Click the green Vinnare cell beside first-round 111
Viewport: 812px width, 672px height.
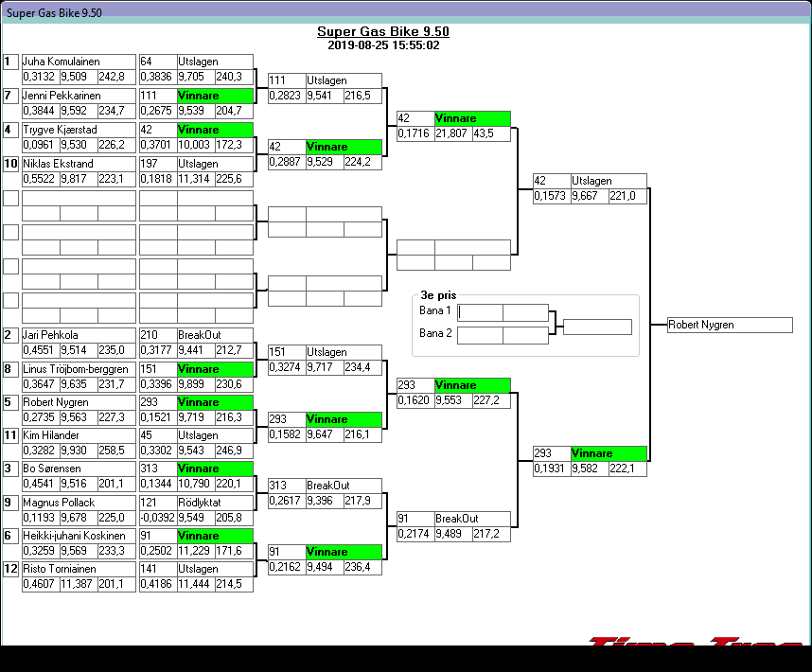215,96
